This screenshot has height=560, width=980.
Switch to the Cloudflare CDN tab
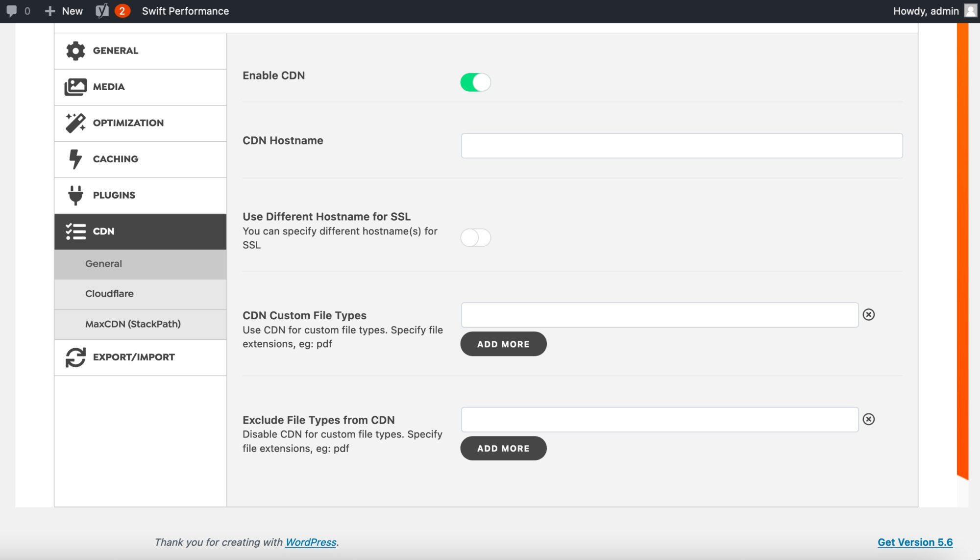point(109,294)
